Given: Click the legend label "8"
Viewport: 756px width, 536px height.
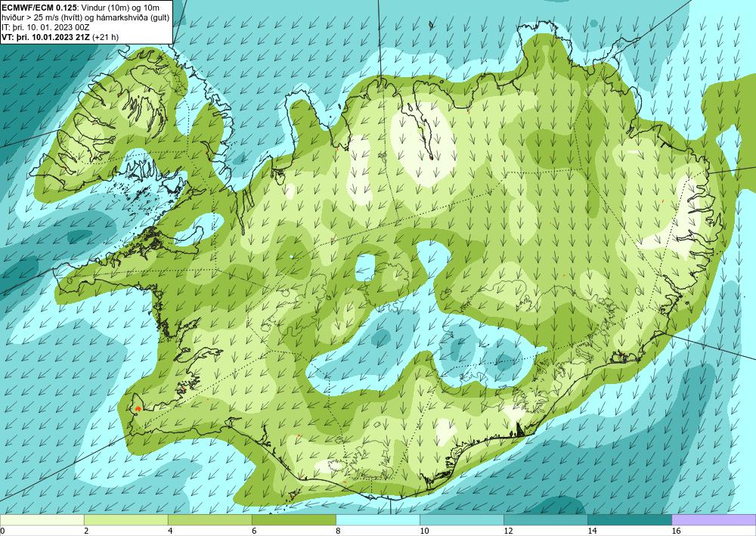Looking at the screenshot, I should (338, 531).
